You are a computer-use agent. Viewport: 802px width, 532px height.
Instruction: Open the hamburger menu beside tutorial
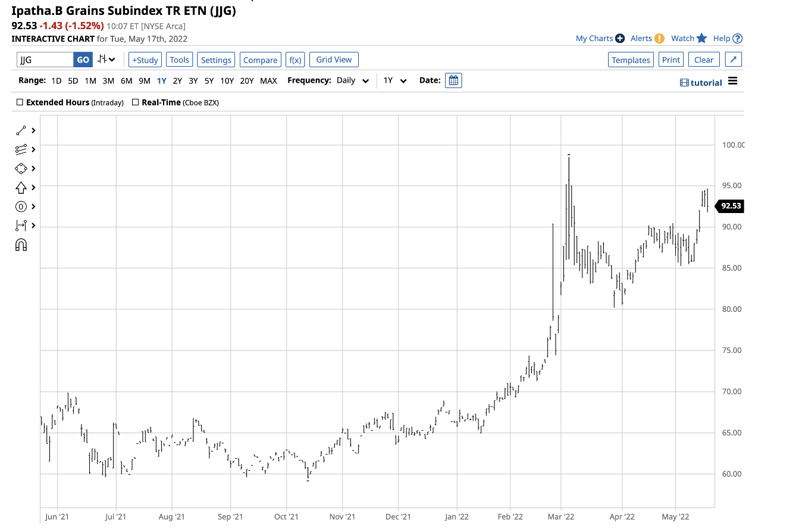(732, 82)
